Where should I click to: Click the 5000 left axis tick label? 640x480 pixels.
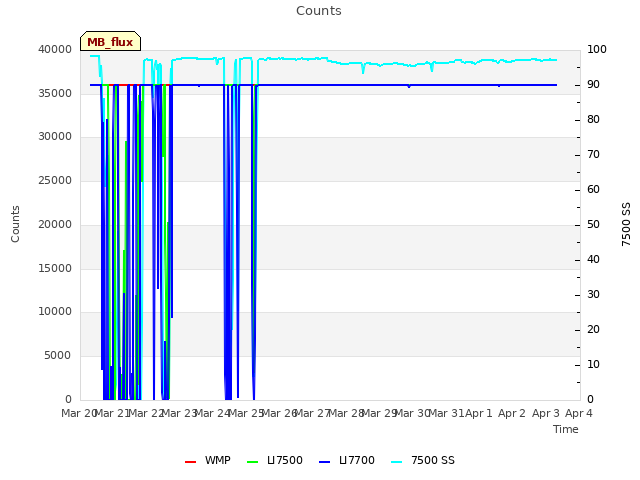(x=58, y=356)
